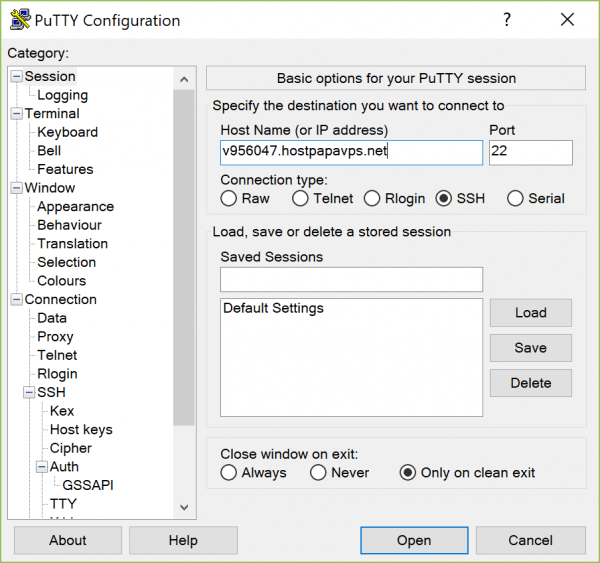This screenshot has width=600, height=563.
Task: Collapse the Session tree node
Action: 16,76
